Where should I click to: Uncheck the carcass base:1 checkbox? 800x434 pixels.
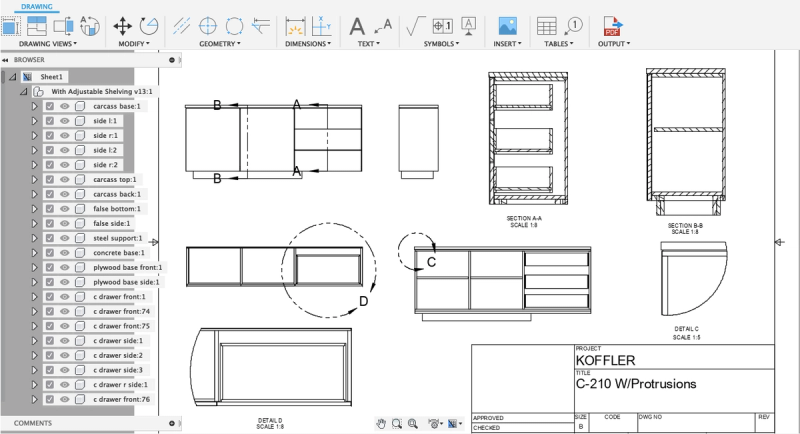49,106
